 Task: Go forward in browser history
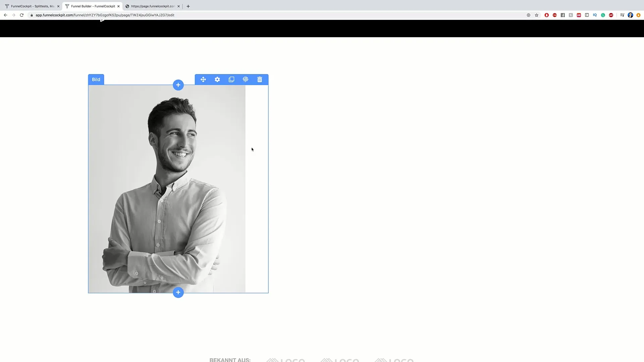click(13, 15)
